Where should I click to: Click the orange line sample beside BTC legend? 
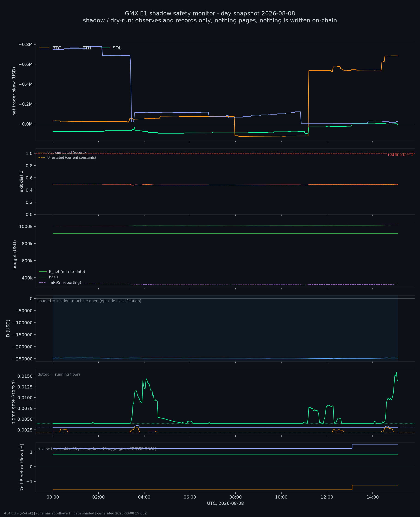pyautogui.click(x=44, y=48)
